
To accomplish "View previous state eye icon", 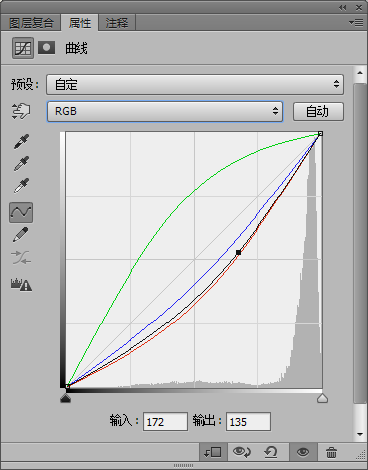I will (242, 452).
